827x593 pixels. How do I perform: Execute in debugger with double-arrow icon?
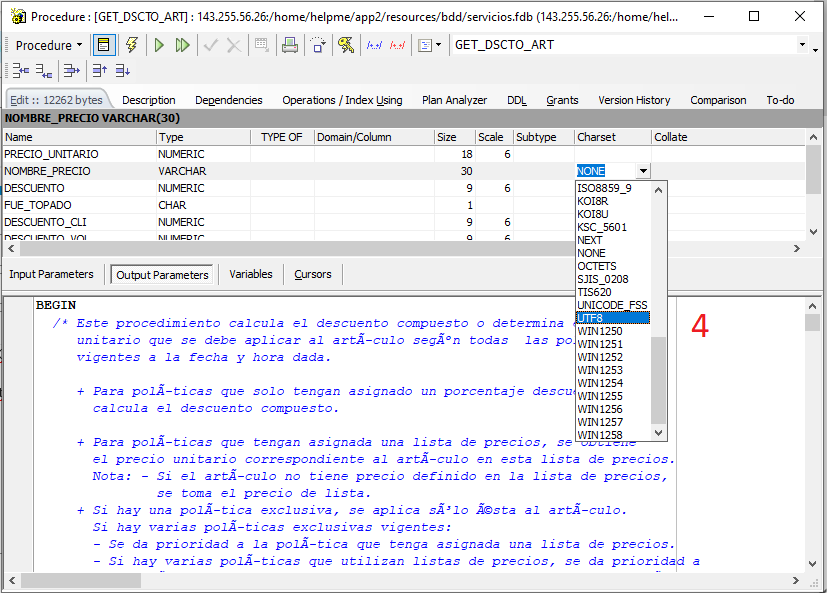[184, 45]
